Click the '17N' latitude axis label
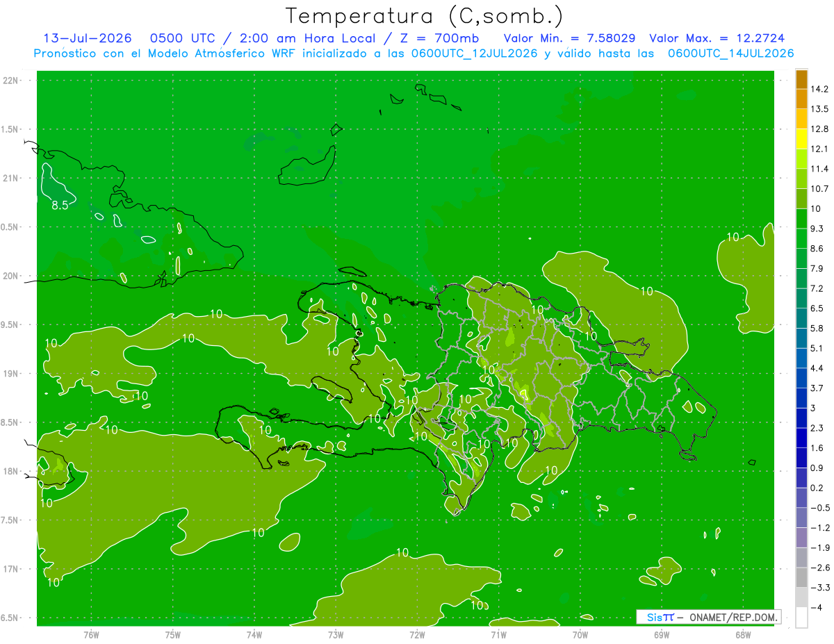This screenshot has height=644, width=834. point(10,570)
